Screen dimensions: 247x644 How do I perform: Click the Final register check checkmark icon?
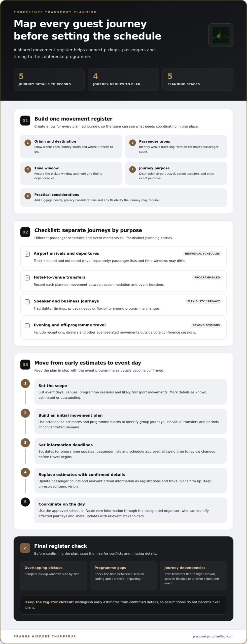[25, 548]
